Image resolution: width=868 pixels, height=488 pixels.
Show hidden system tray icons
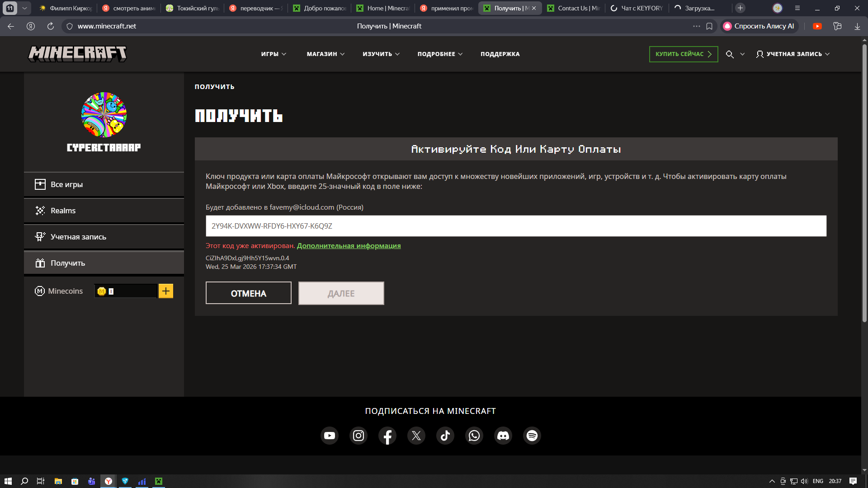point(772,481)
